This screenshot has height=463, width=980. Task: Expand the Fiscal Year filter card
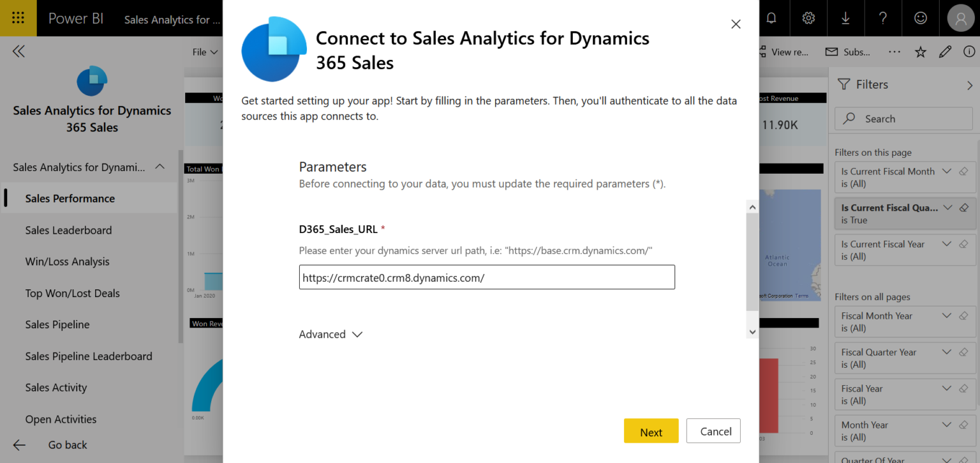(947, 388)
